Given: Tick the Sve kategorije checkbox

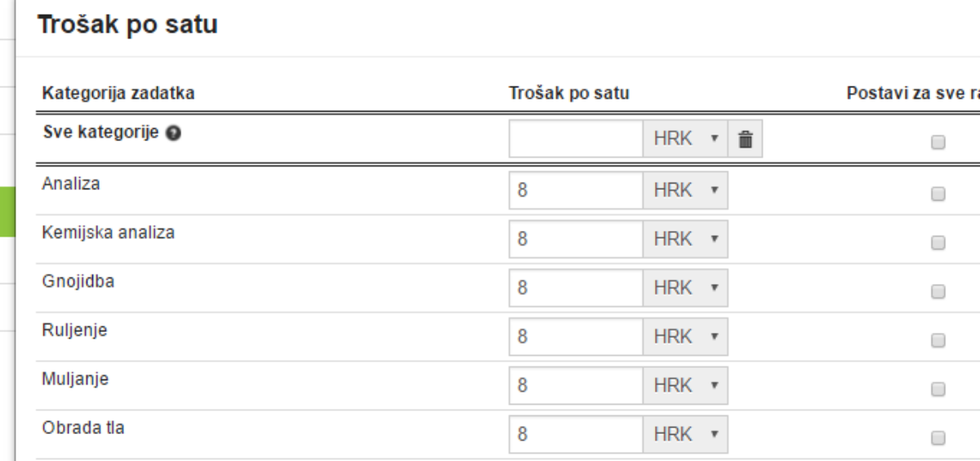Looking at the screenshot, I should 938,142.
